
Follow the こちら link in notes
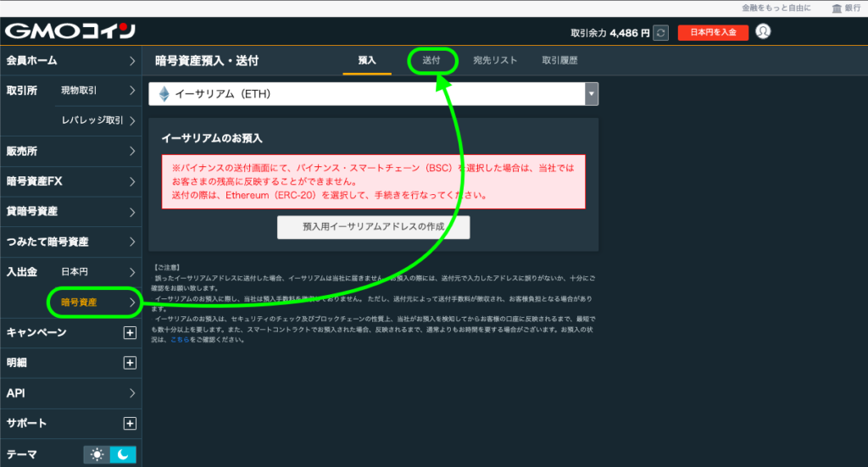pyautogui.click(x=180, y=339)
